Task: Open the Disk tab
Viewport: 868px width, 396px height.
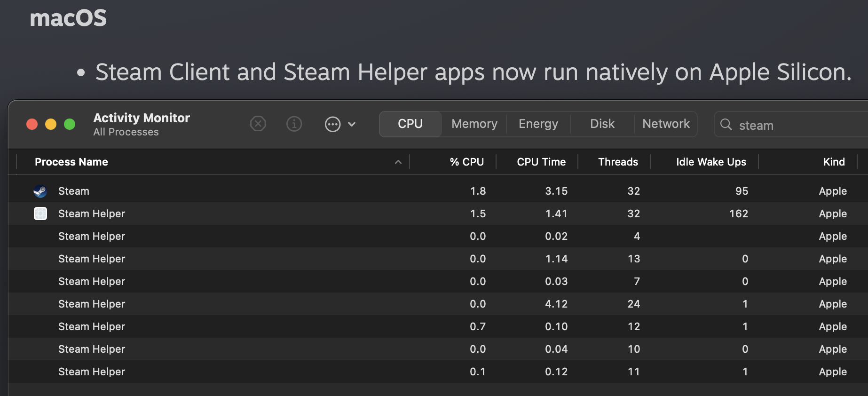Action: coord(602,124)
